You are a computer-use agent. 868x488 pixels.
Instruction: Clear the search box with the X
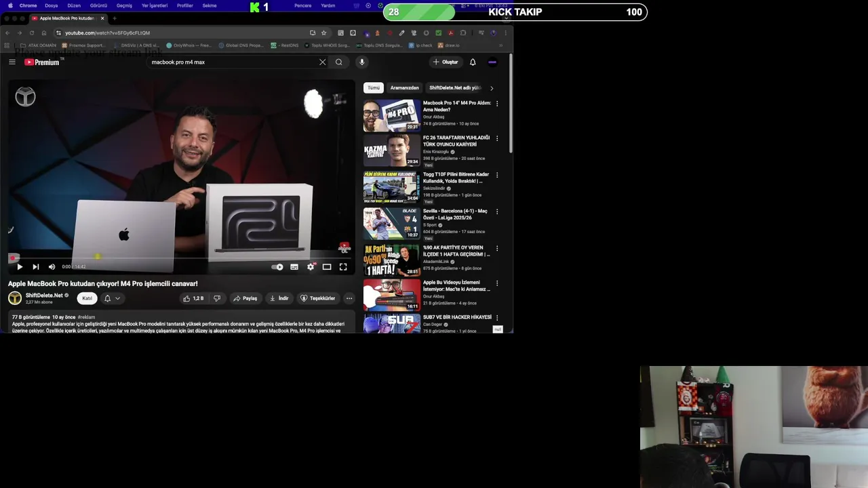[x=323, y=62]
